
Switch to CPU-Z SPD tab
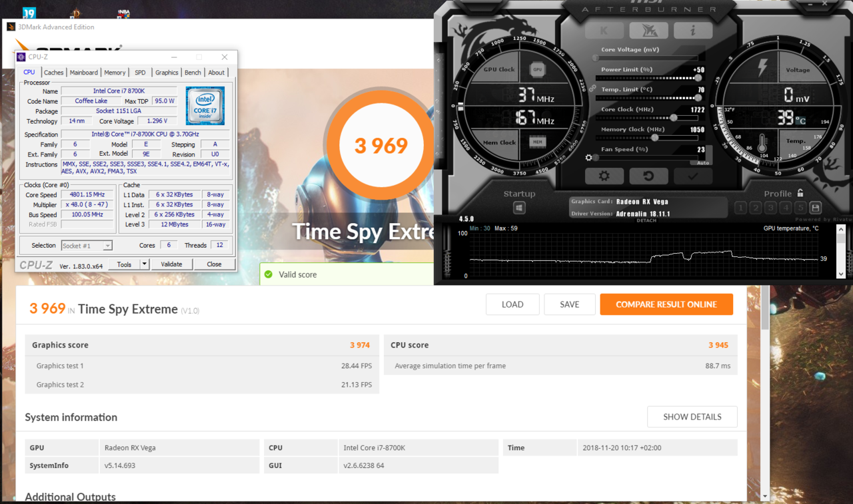point(140,73)
